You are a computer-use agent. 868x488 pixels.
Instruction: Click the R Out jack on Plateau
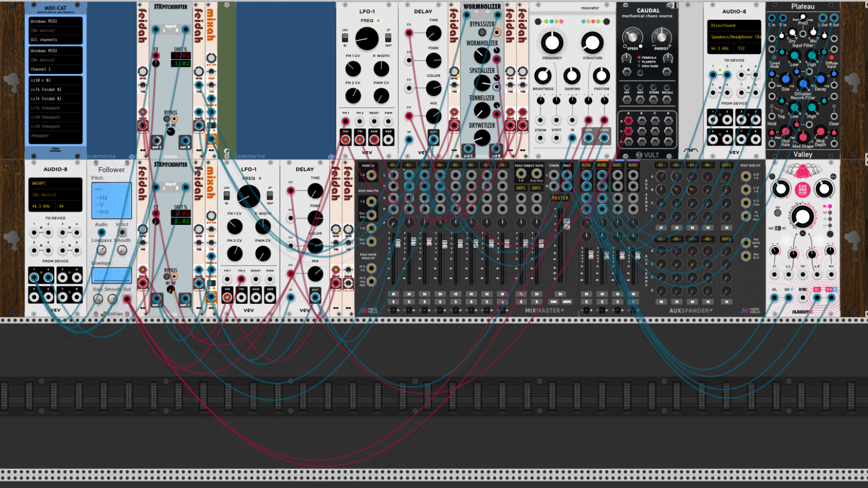point(835,18)
